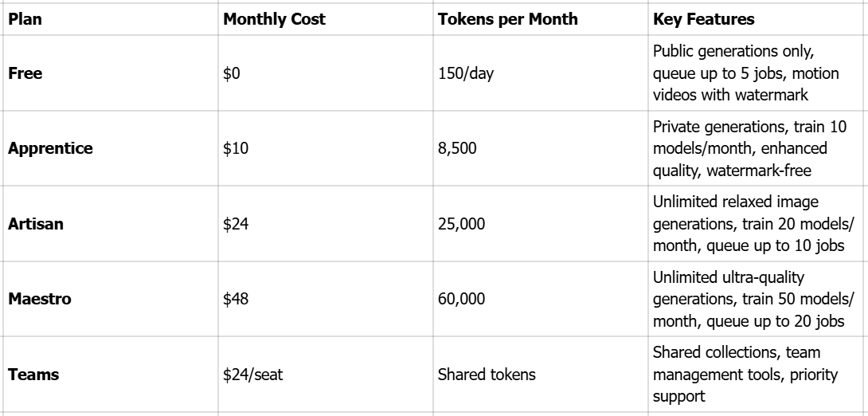Click the $24/seat cost cell
The height and width of the screenshot is (416, 868).
point(326,375)
